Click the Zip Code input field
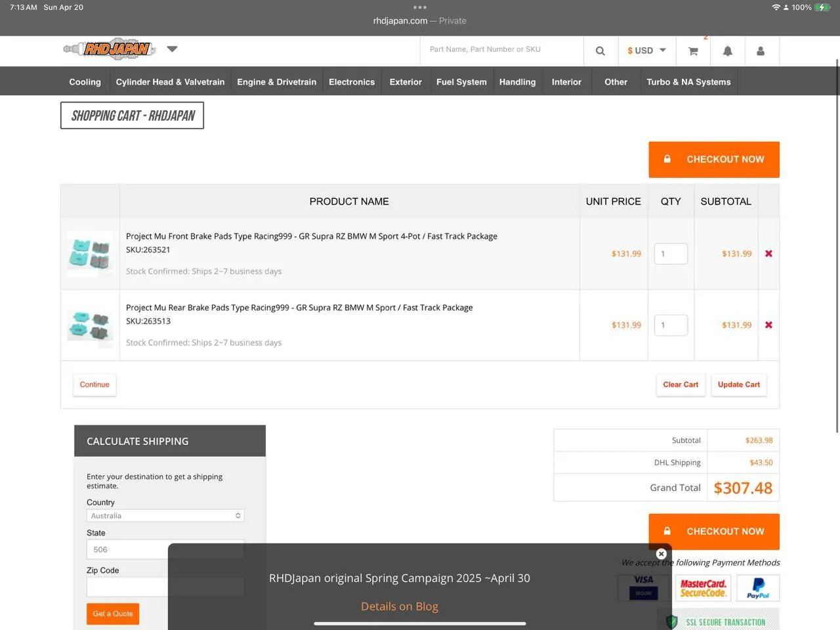840x630 pixels. [x=165, y=587]
